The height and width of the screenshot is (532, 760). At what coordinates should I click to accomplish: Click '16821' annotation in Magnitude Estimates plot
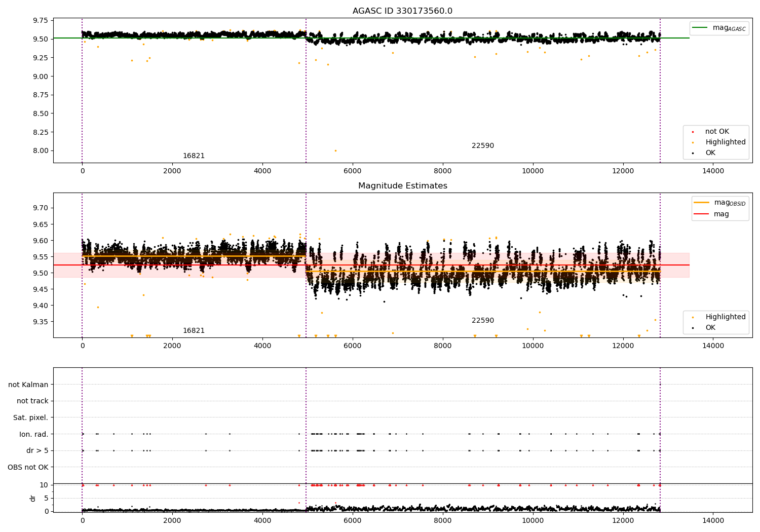(x=194, y=331)
